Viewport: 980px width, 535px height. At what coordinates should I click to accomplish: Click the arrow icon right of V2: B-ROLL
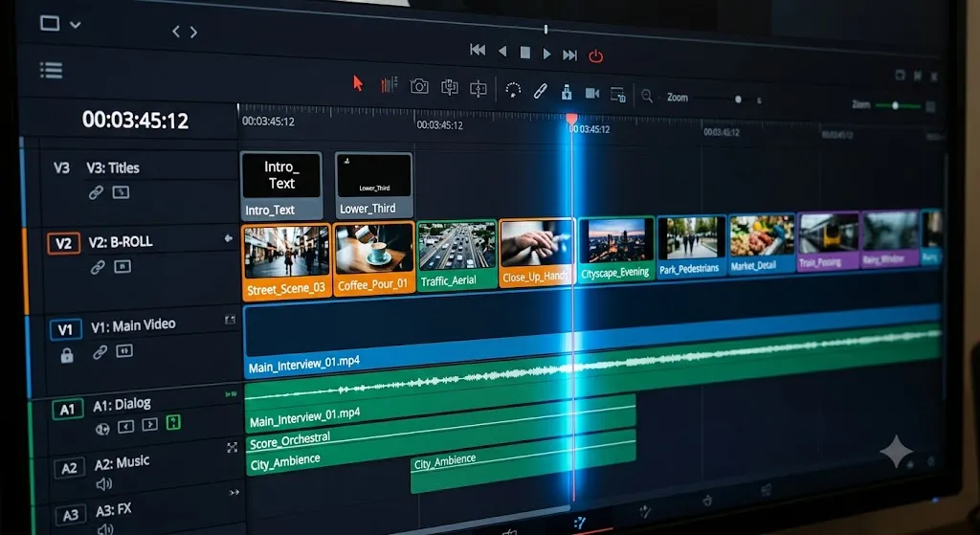[x=228, y=238]
